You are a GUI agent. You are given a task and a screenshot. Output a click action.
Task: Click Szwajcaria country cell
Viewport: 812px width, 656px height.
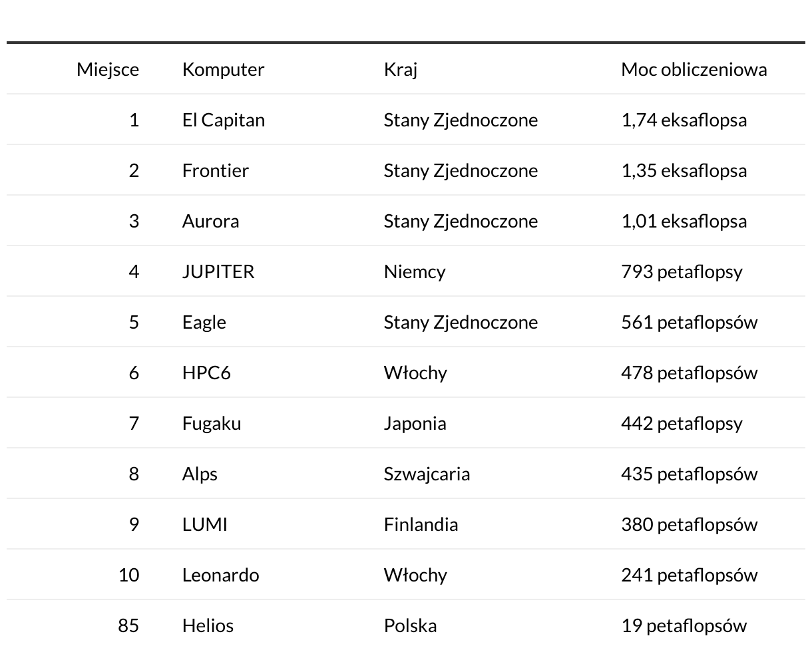coord(427,474)
